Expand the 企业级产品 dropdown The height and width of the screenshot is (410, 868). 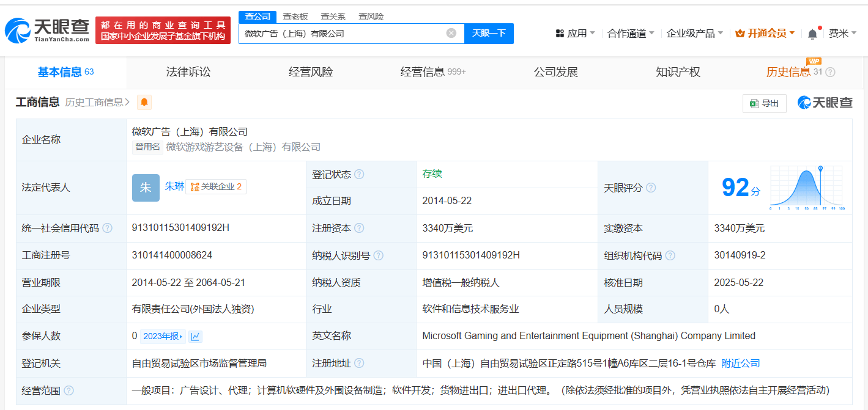pyautogui.click(x=694, y=34)
